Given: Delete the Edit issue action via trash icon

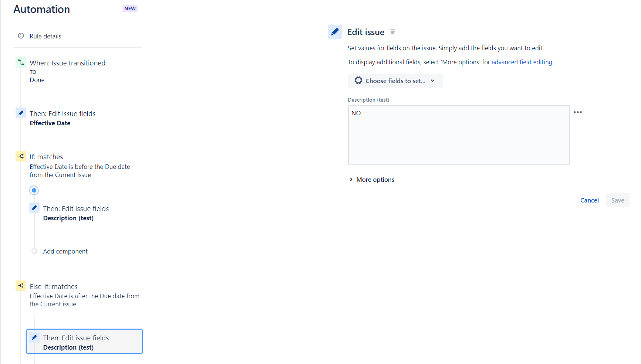Looking at the screenshot, I should click(x=392, y=32).
